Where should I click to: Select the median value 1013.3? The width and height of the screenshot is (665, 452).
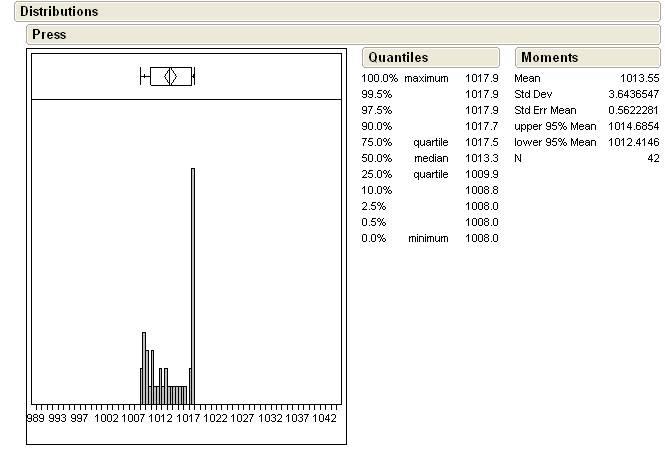481,158
